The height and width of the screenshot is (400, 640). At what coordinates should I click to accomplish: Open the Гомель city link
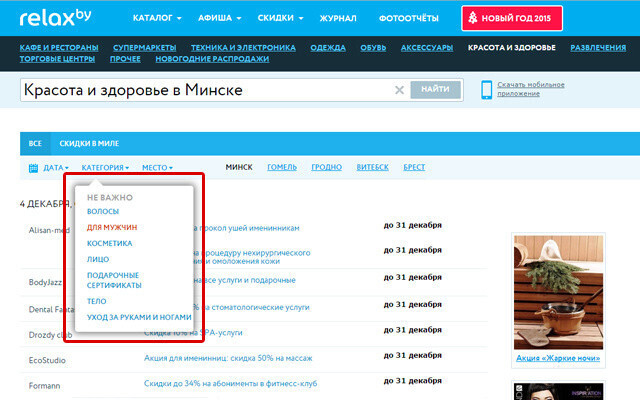coord(282,168)
